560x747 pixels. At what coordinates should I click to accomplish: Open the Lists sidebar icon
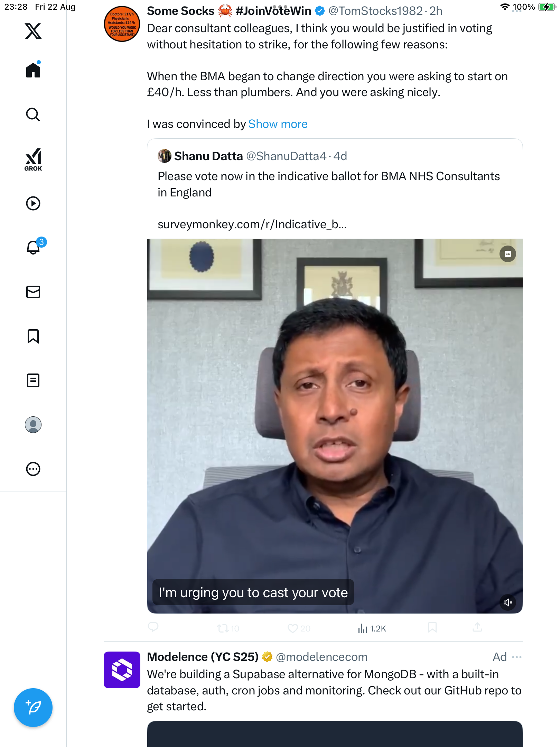pos(33,380)
